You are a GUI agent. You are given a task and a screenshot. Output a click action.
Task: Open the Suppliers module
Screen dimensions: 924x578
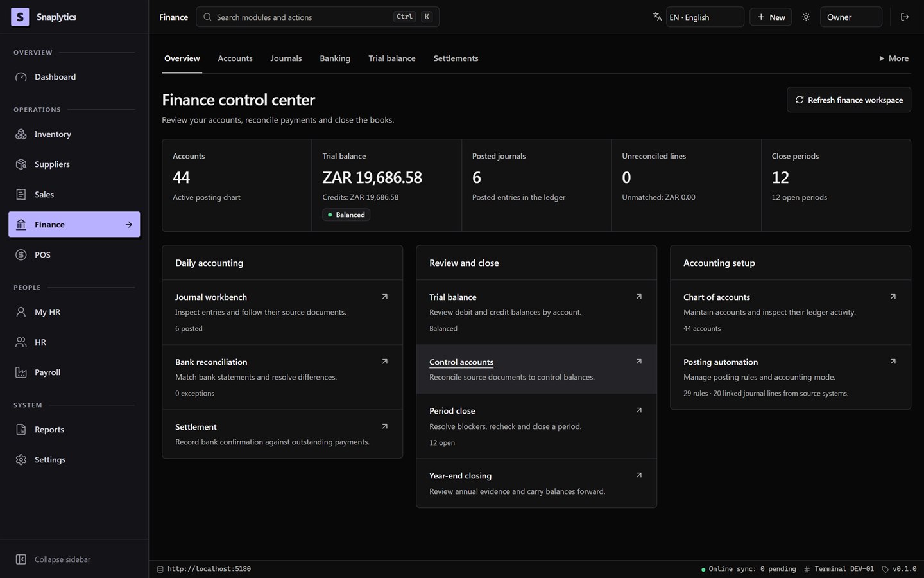click(x=74, y=164)
